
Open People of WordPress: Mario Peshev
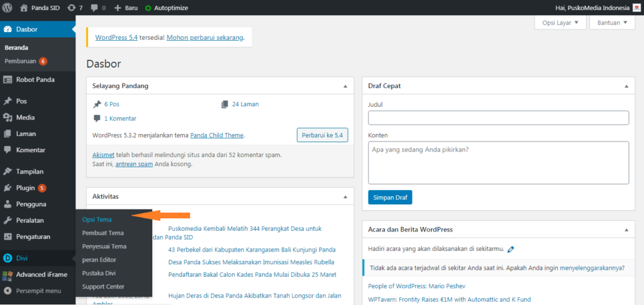(x=417, y=286)
